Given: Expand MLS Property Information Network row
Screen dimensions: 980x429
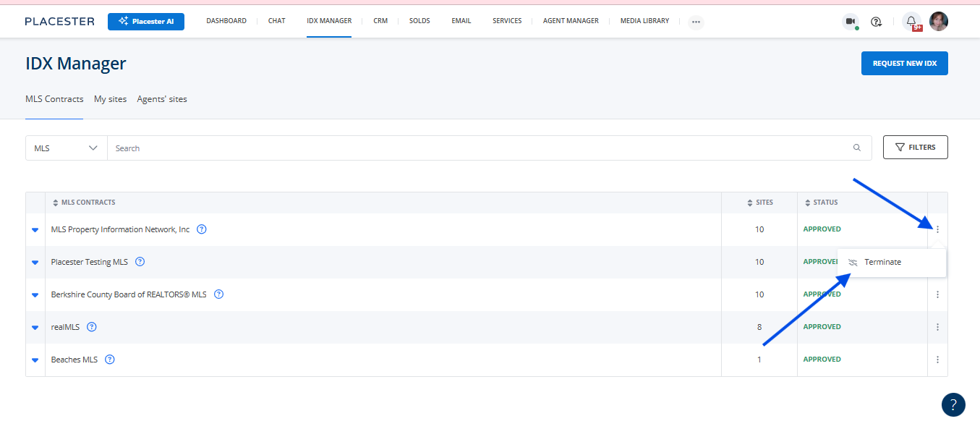Looking at the screenshot, I should coord(35,230).
